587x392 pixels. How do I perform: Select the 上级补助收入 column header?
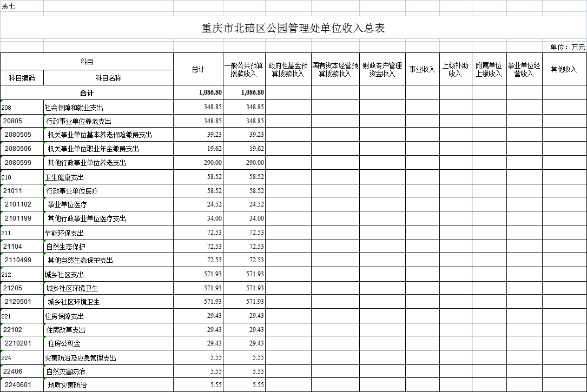pyautogui.click(x=456, y=70)
